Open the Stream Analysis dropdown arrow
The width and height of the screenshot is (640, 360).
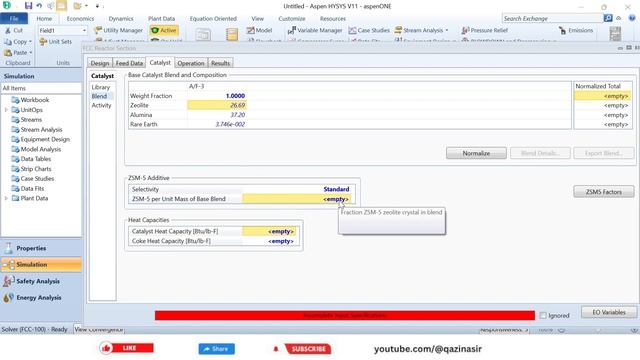pos(447,30)
